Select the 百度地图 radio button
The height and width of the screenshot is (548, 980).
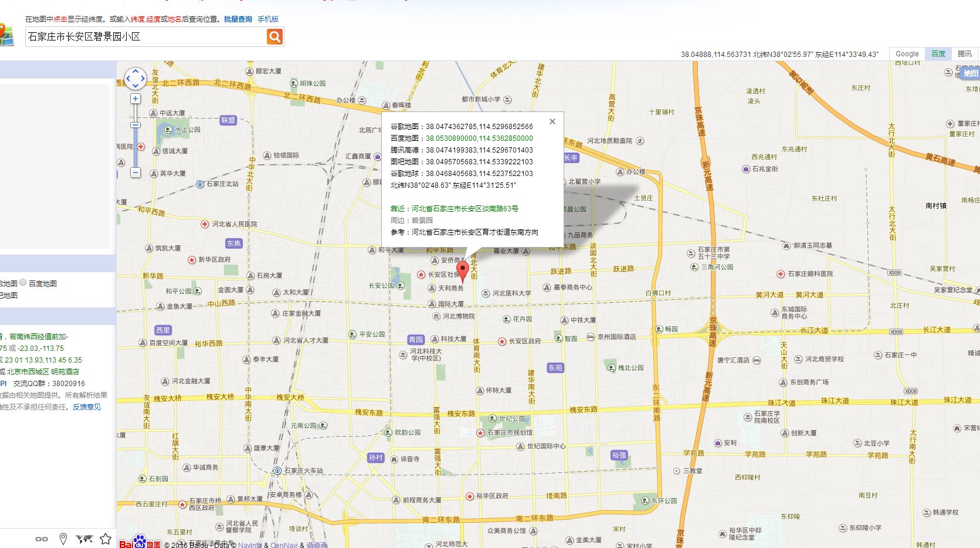tap(23, 283)
